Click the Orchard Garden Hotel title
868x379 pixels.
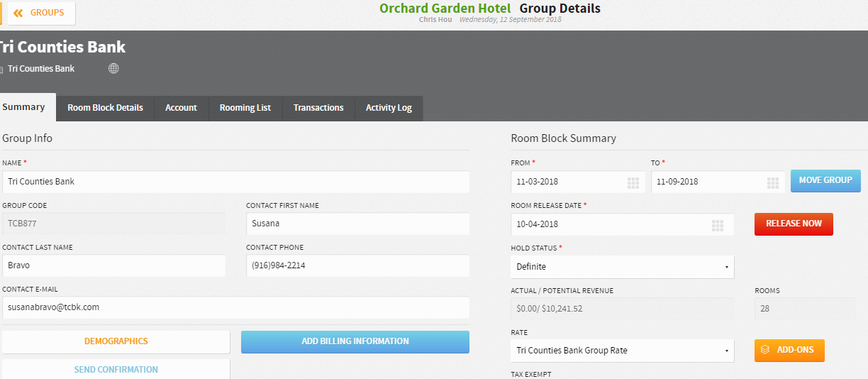click(x=445, y=9)
